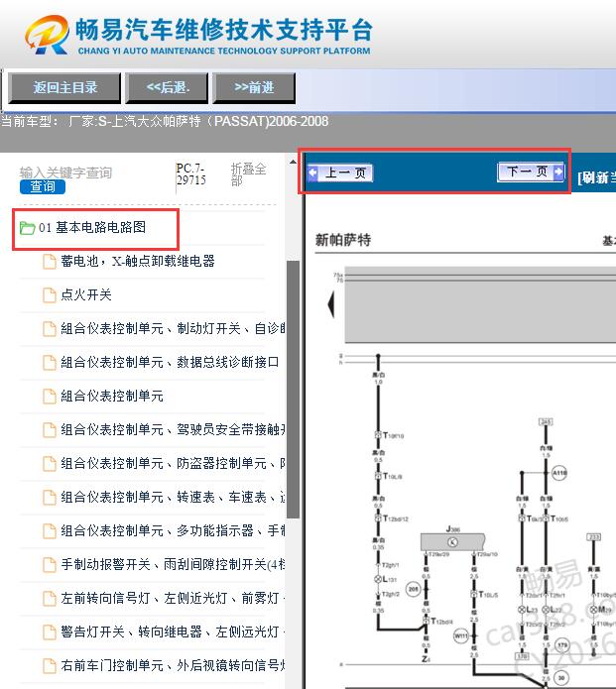The height and width of the screenshot is (689, 616).
Task: Collapse all via 折叠全部 link
Action: point(248,174)
